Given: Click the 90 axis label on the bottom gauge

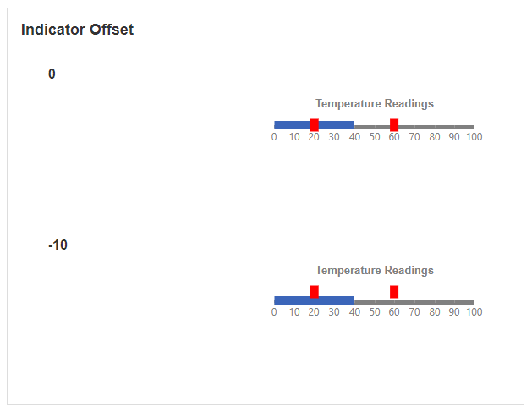Looking at the screenshot, I should tap(454, 312).
